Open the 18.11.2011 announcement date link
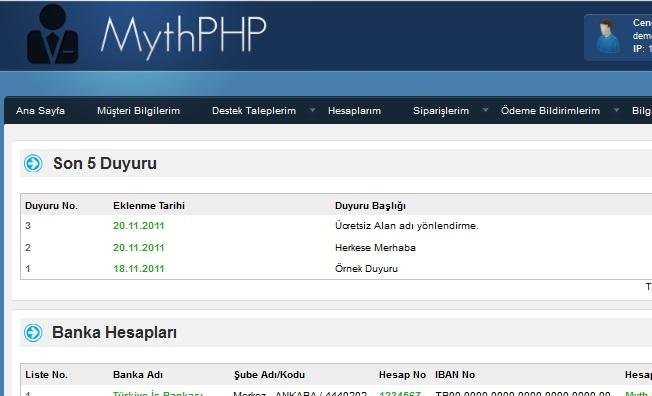Viewport: 652px width, 396px height. [138, 269]
